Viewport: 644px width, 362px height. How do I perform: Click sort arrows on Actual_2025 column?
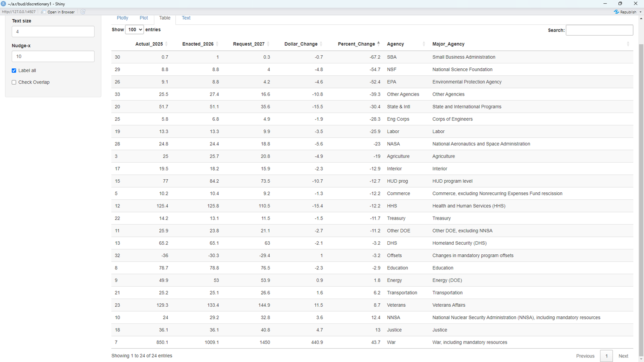(x=166, y=44)
